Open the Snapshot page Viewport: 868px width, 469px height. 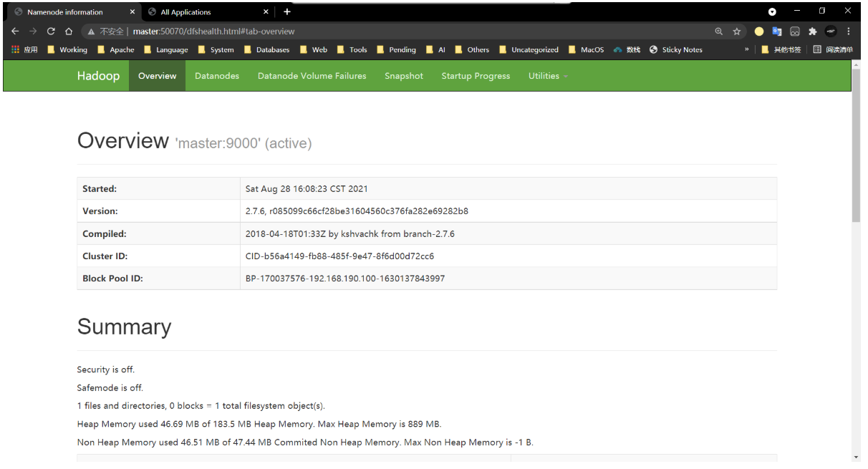404,76
